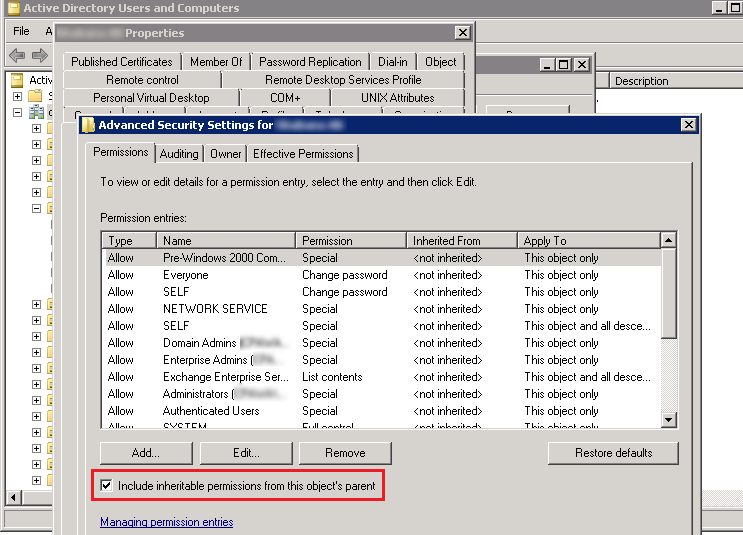Open the COM+ tab
Viewport: 743px width, 535px height.
click(x=285, y=98)
